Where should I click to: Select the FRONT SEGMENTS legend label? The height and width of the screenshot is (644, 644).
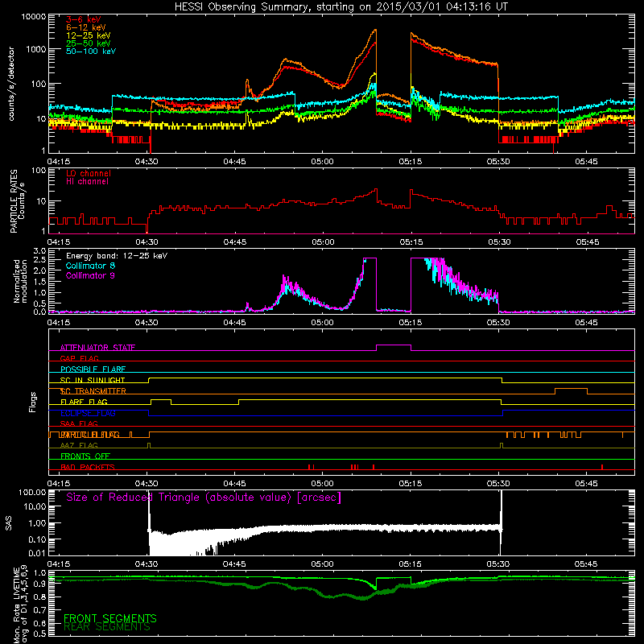tap(109, 618)
